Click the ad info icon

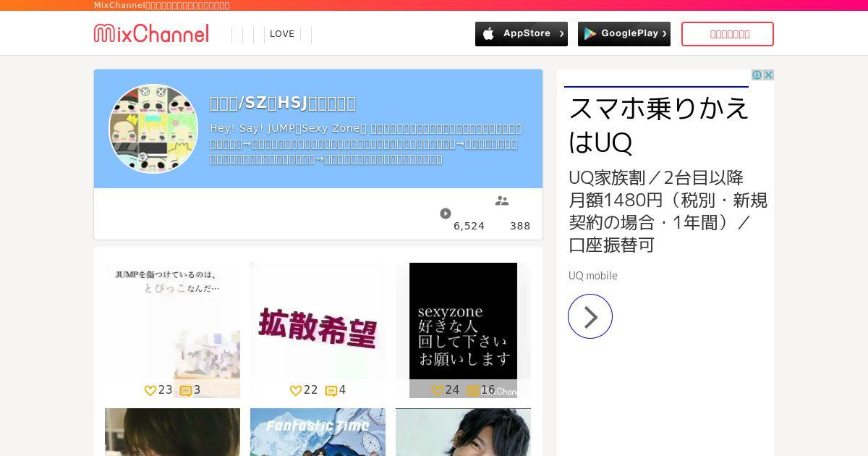[x=757, y=75]
